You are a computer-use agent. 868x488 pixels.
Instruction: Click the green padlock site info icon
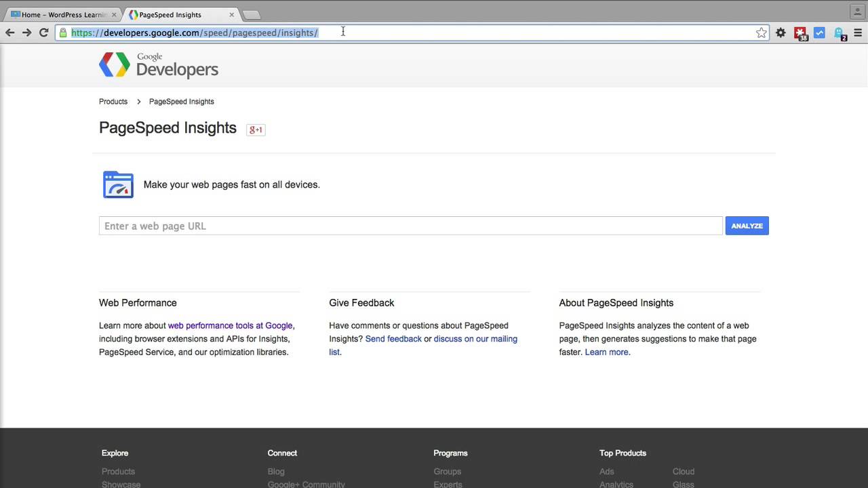click(63, 33)
